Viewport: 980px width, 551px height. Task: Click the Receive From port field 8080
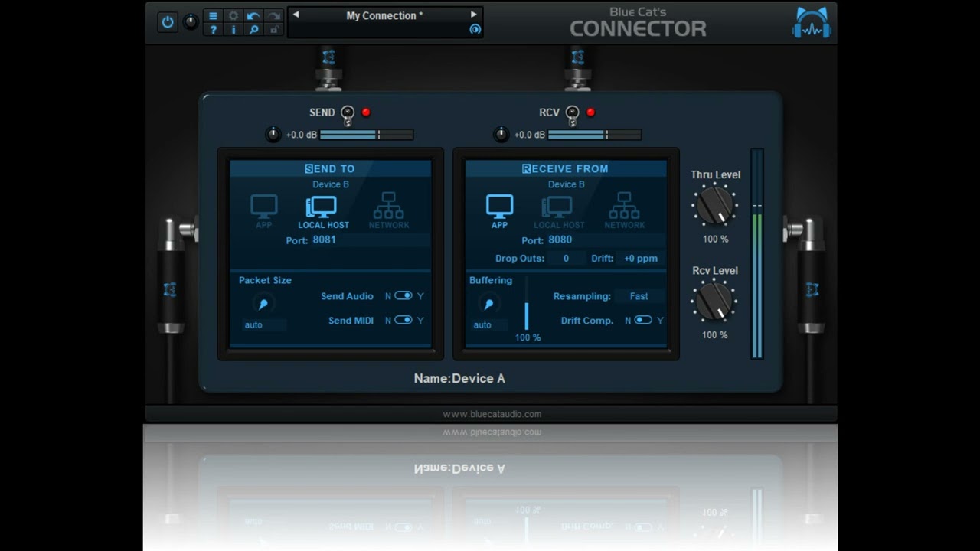606,240
